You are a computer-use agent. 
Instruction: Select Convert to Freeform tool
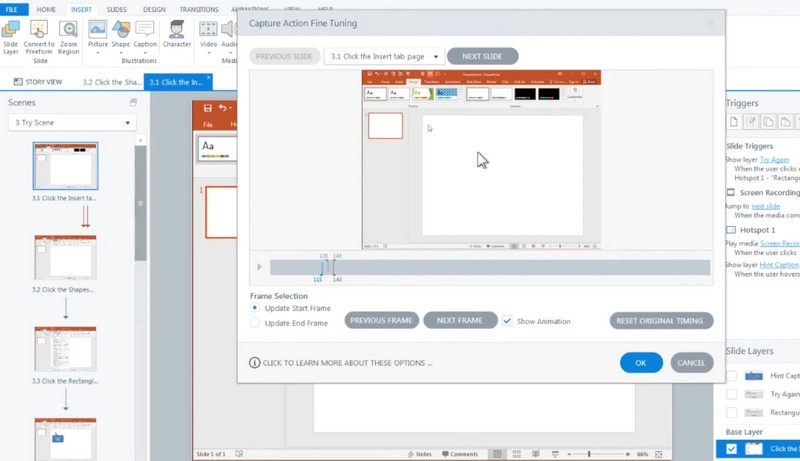click(x=39, y=37)
